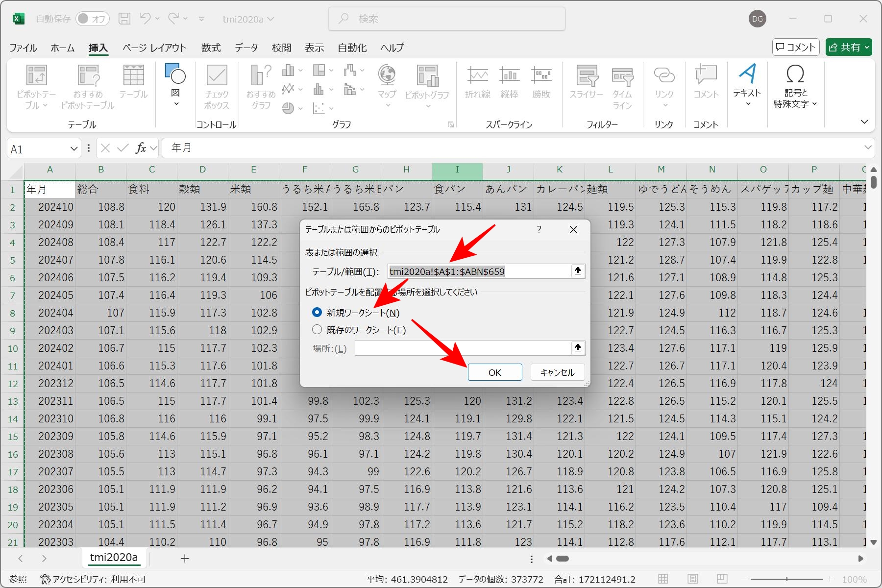Click the horizontal scrollbar right arrow

(x=860, y=559)
